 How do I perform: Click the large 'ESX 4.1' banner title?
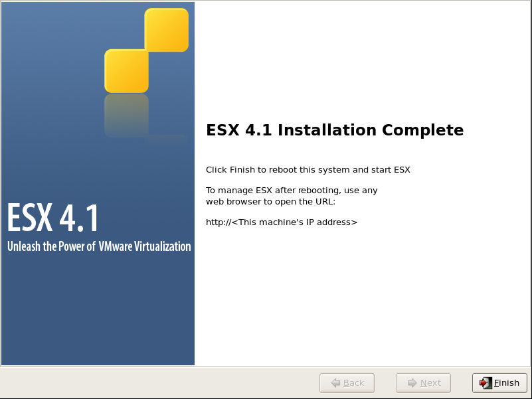(x=53, y=218)
